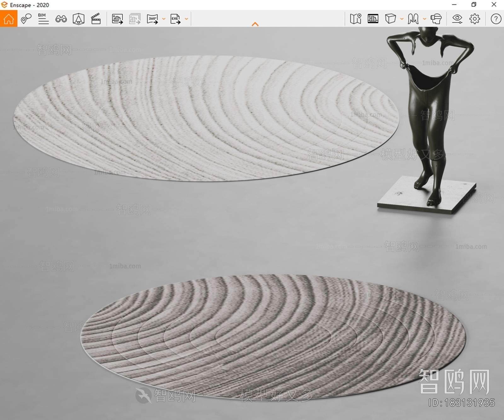Toggle Safe Frame view icon
504x420 pixels.
point(78,19)
